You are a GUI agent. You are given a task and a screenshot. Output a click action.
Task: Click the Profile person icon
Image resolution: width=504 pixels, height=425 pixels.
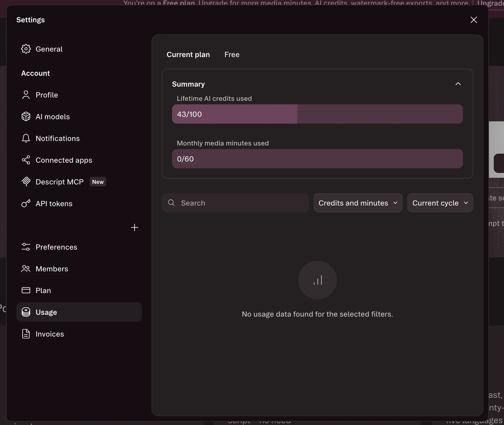pos(26,95)
